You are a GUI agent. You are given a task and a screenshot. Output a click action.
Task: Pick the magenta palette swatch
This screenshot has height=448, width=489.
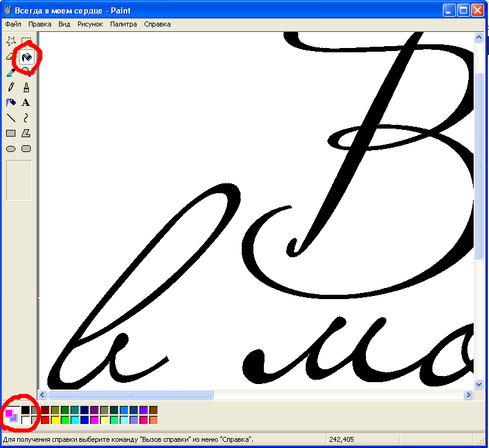[x=95, y=420]
